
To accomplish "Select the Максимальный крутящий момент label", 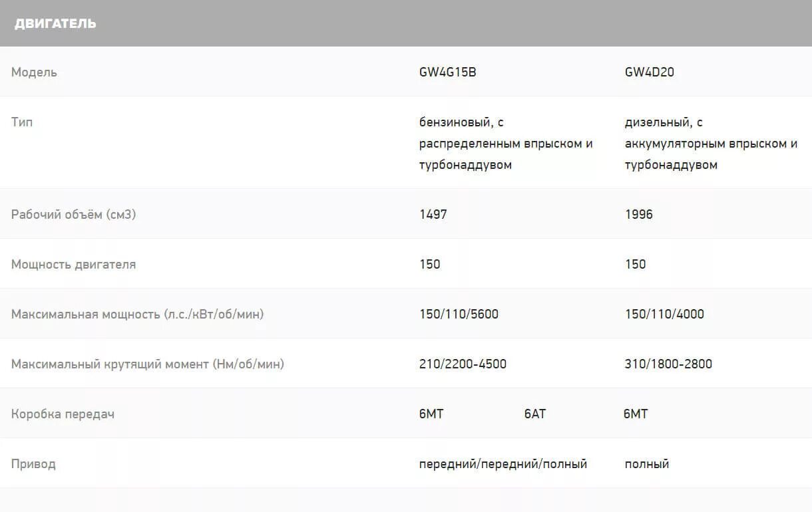I will click(148, 364).
